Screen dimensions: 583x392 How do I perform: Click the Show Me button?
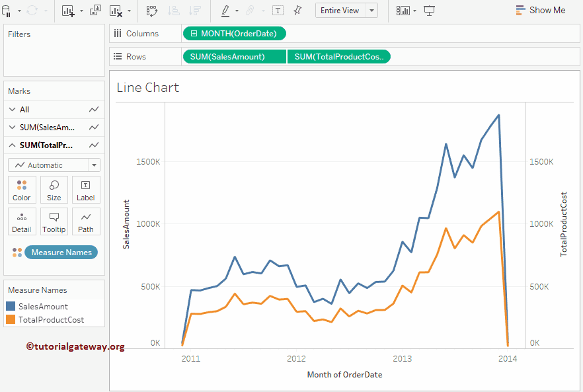coord(540,11)
